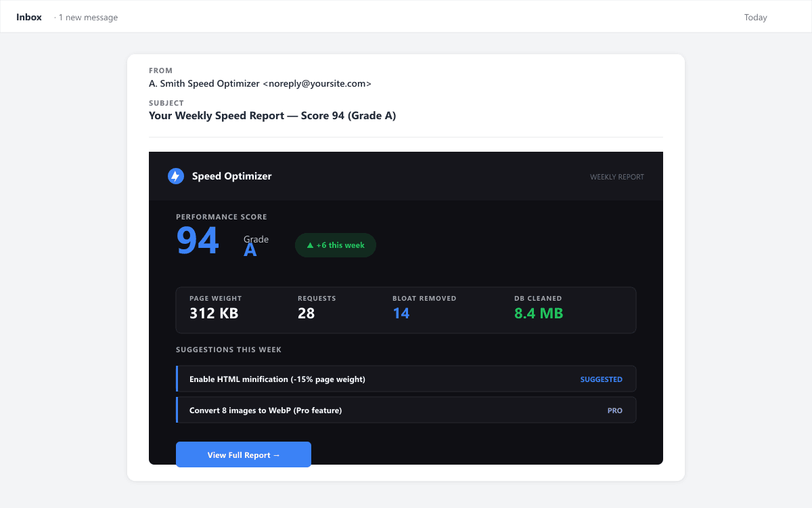Click the FROM field label

click(161, 70)
